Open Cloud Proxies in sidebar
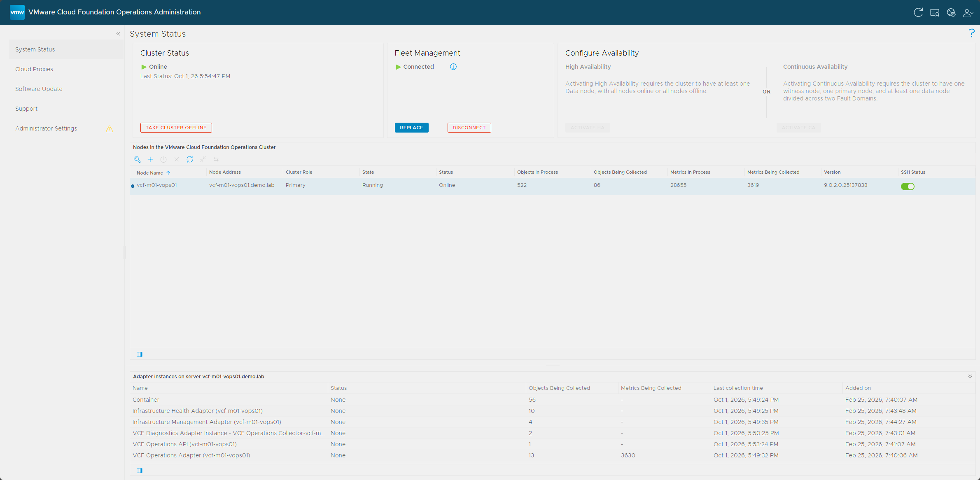980x480 pixels. [x=66, y=69]
